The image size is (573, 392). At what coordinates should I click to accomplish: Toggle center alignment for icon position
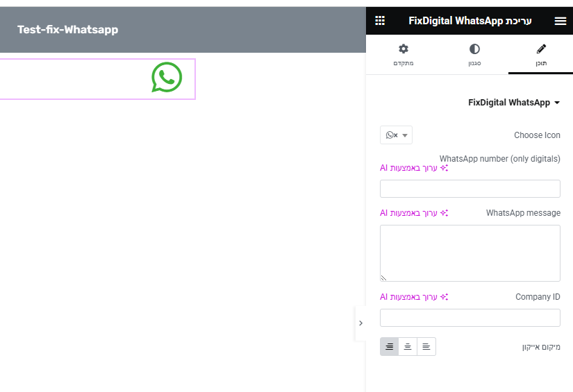(x=408, y=346)
